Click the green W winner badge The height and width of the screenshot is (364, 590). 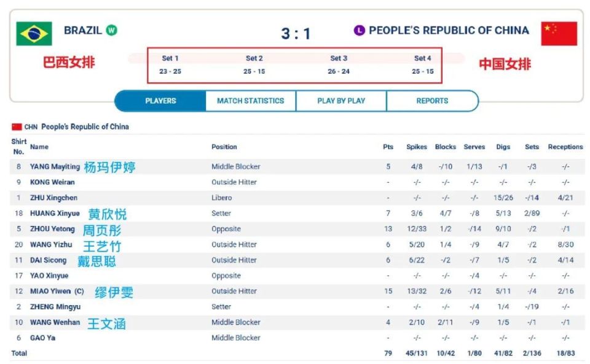(x=111, y=30)
